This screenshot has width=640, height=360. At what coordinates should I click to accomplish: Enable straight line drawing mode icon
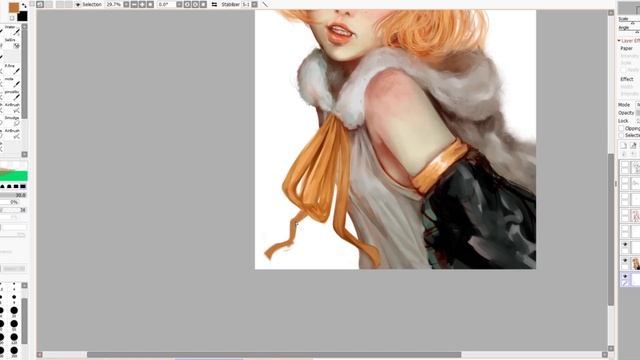click(x=265, y=4)
